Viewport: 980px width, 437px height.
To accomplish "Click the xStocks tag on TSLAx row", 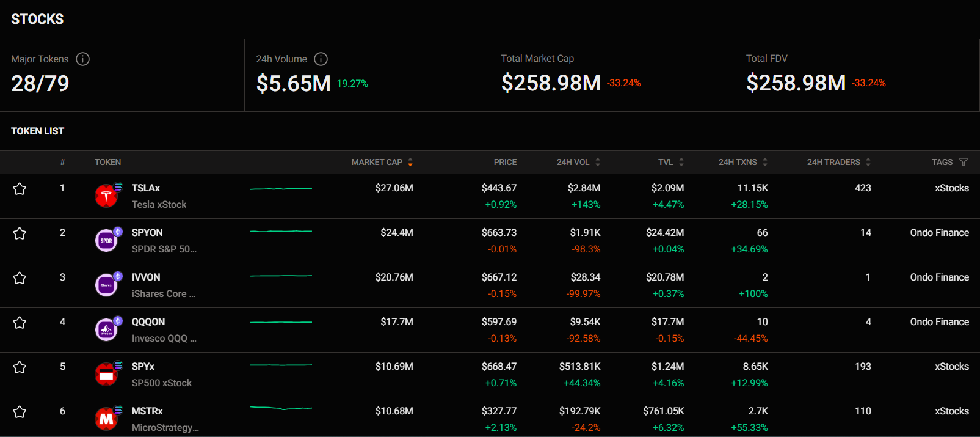I will 952,188.
